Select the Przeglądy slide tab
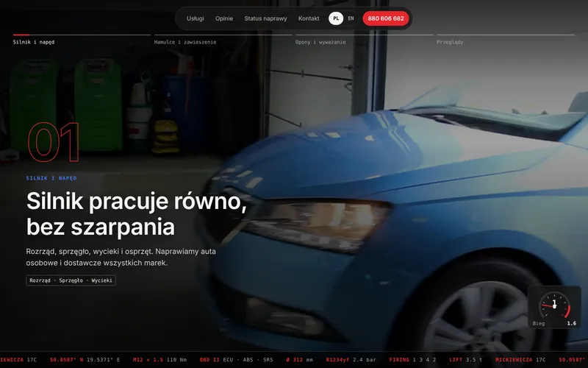This screenshot has width=588, height=368. (x=506, y=39)
